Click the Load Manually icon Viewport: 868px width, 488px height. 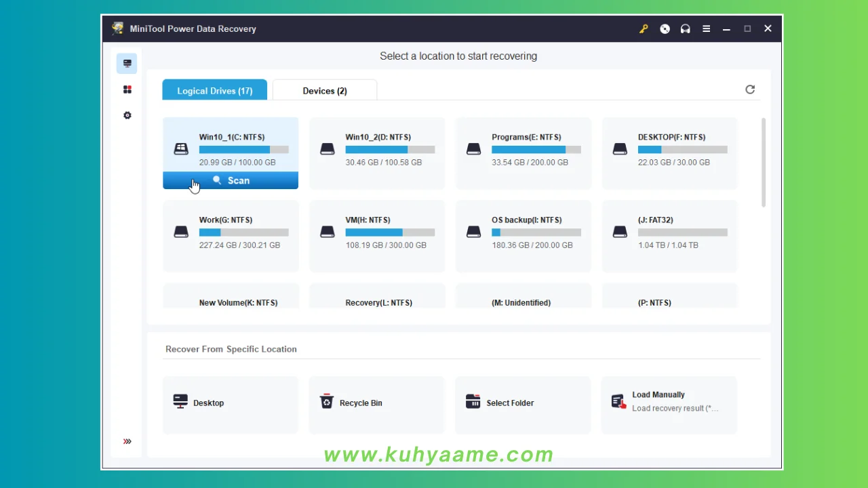pos(618,401)
